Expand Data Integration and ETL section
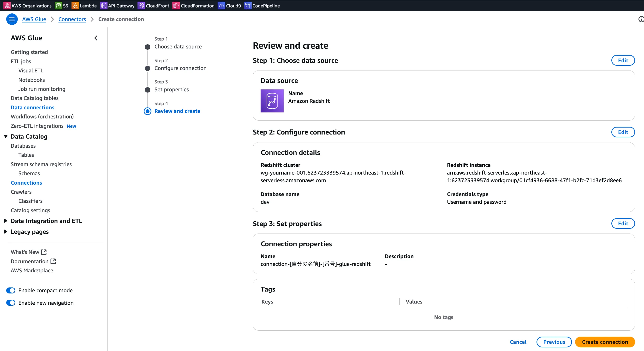Viewport: 644px width, 351px height. [x=6, y=221]
